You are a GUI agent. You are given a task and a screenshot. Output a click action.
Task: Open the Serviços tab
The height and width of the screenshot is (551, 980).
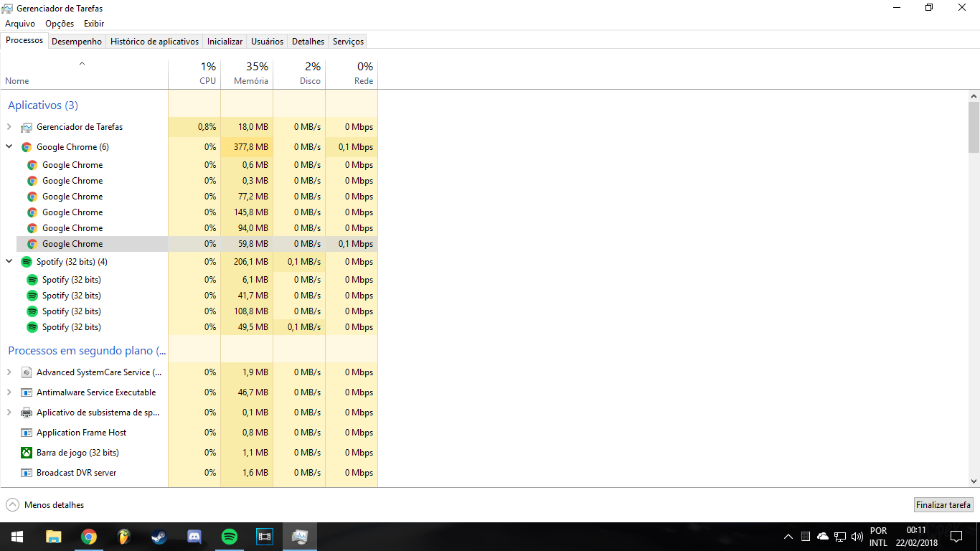348,42
